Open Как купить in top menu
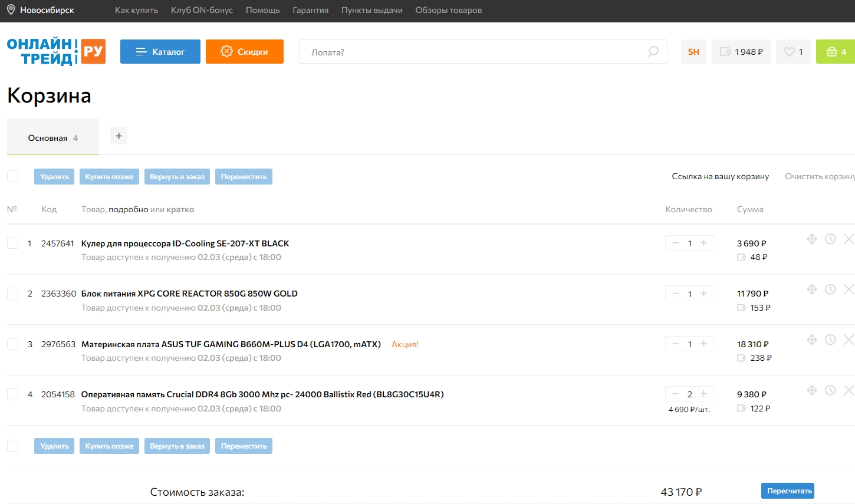 136,10
